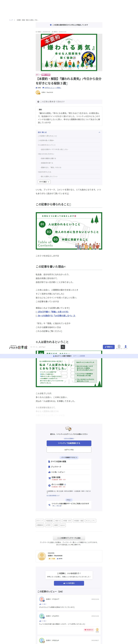Open the 詳しく見る external link

[x=57, y=506]
